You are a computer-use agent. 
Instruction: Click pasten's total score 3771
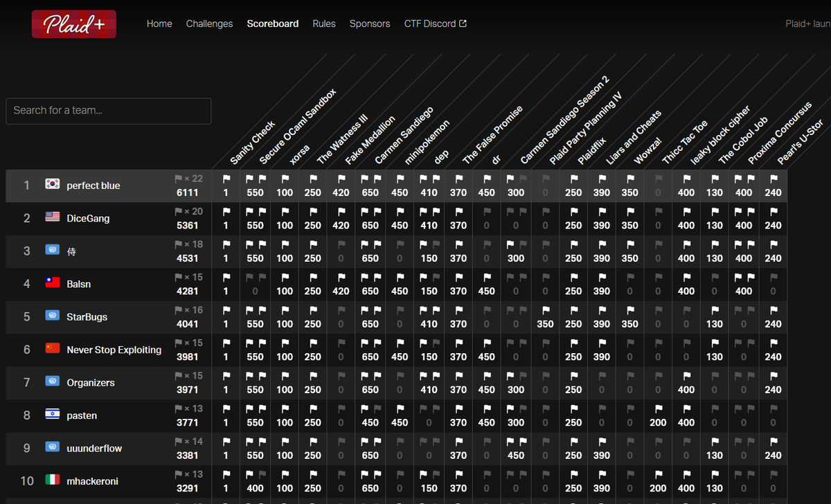coord(188,422)
